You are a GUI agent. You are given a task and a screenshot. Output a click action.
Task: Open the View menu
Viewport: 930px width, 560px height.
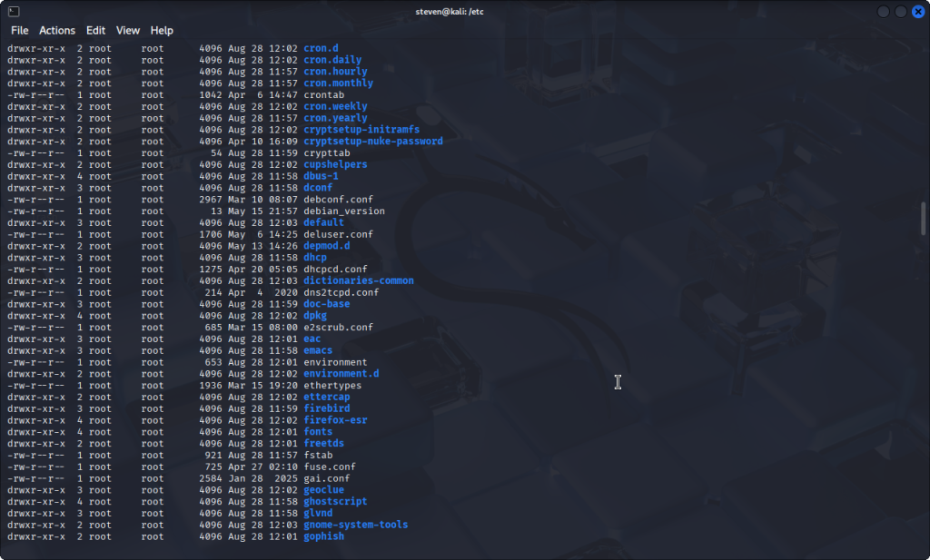pos(128,30)
